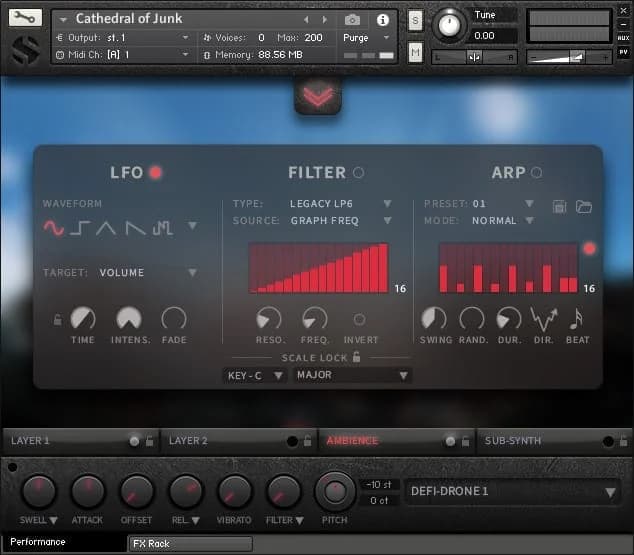The image size is (634, 555).
Task: Select the sine waveform icon
Action: click(x=54, y=228)
